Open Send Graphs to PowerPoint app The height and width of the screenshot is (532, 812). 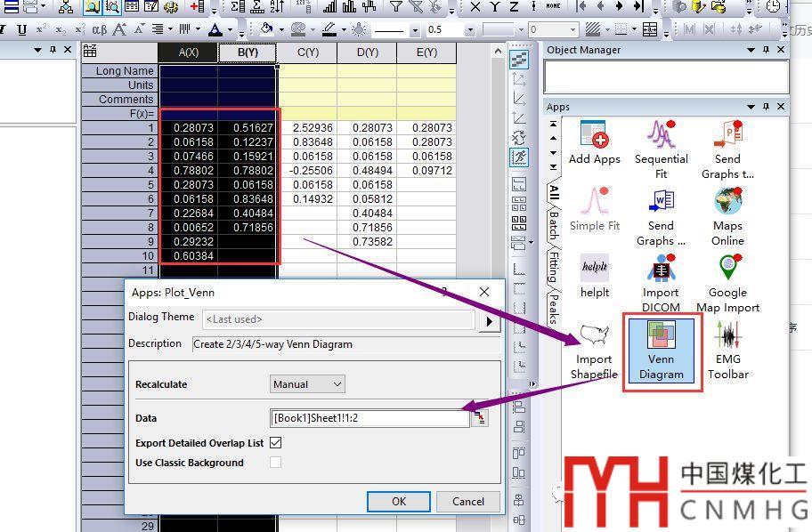pos(727,149)
